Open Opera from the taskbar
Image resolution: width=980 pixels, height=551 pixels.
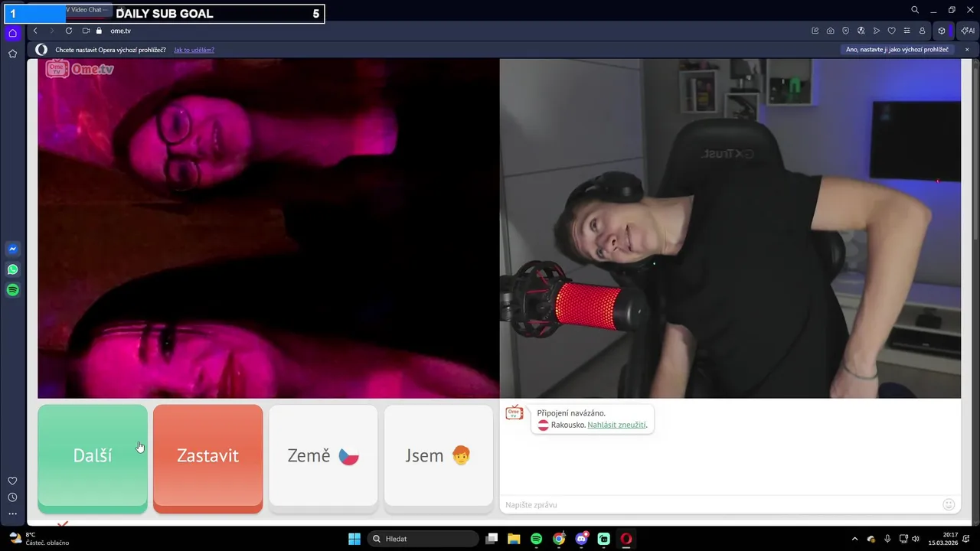click(626, 539)
